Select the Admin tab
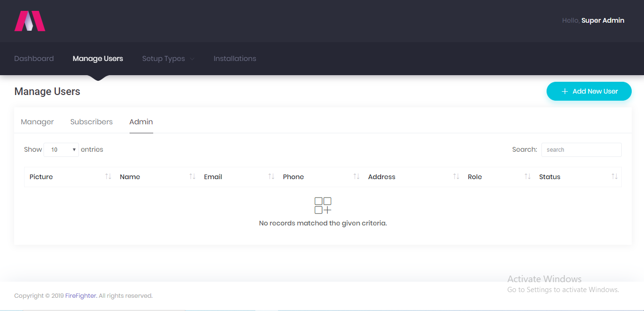Screen dimensions: 644x311 [x=141, y=121]
